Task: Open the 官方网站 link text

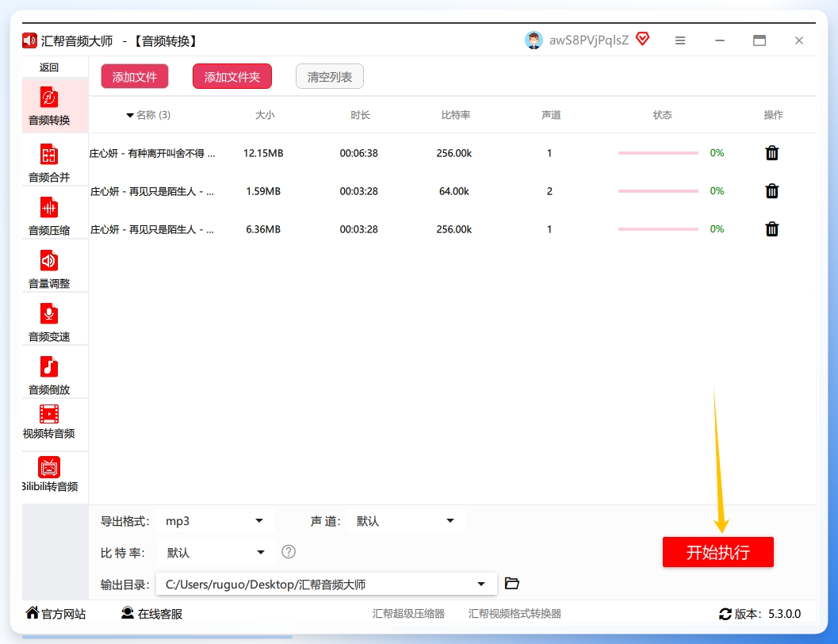Action: click(63, 614)
